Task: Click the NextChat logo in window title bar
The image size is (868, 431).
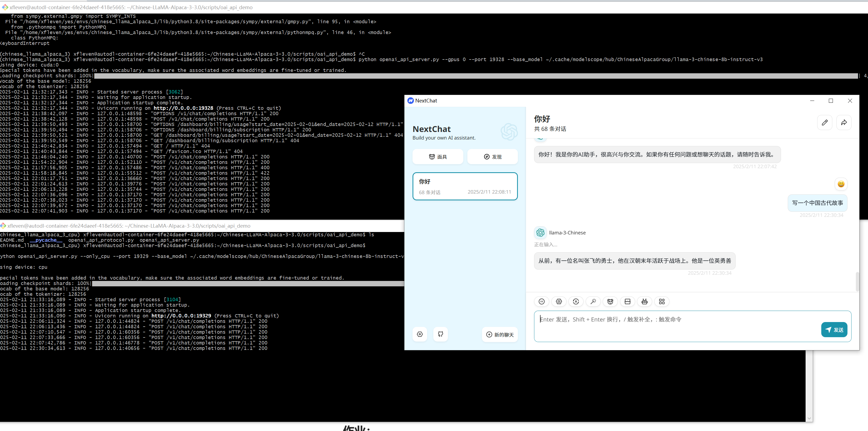Action: (x=410, y=101)
